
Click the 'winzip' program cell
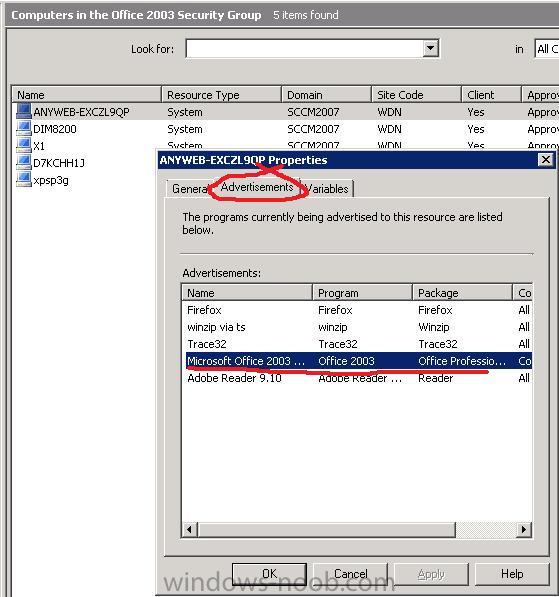[x=333, y=327]
